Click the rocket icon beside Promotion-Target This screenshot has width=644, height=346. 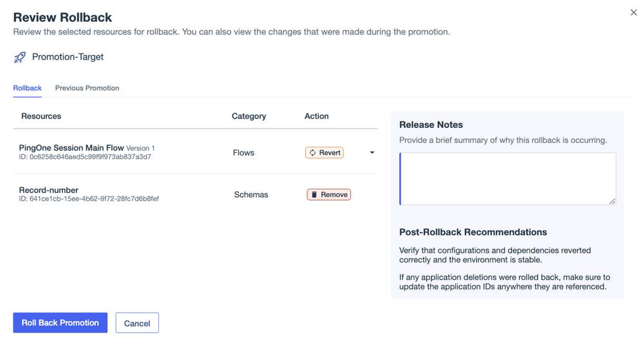coord(20,57)
